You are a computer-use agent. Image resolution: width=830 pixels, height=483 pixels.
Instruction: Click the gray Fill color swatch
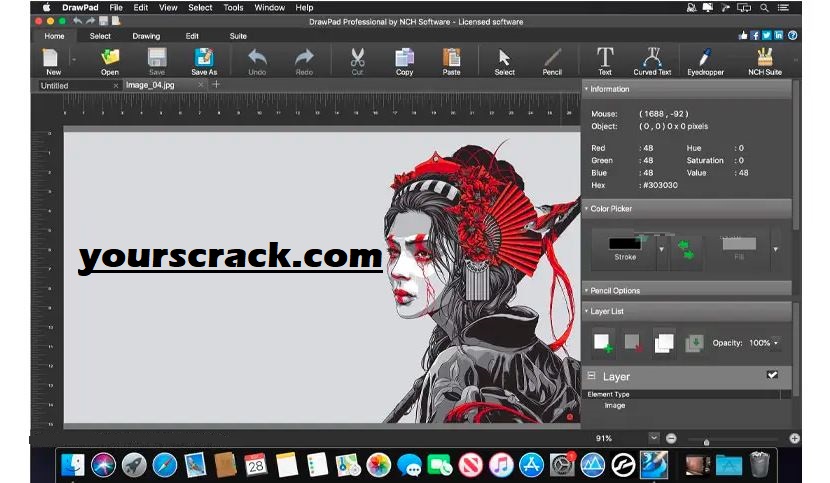pos(739,244)
